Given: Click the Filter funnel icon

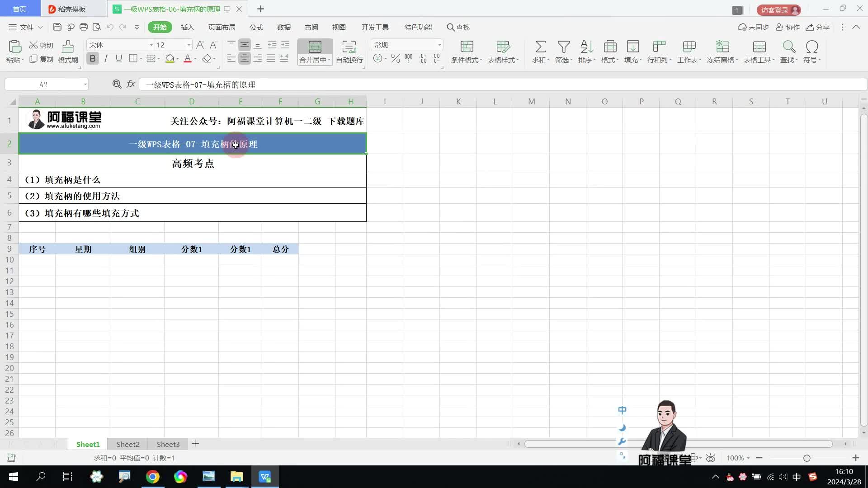Looking at the screenshot, I should point(563,47).
